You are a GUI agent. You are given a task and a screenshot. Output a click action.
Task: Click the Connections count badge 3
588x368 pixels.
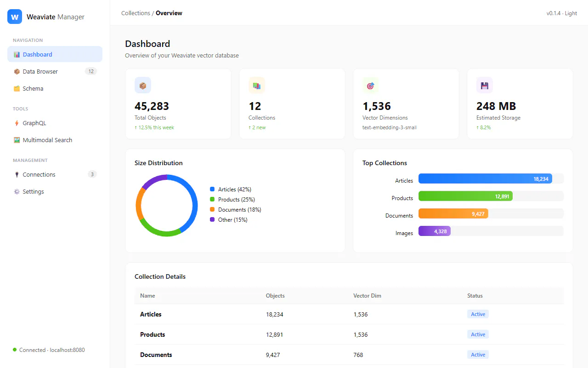92,174
